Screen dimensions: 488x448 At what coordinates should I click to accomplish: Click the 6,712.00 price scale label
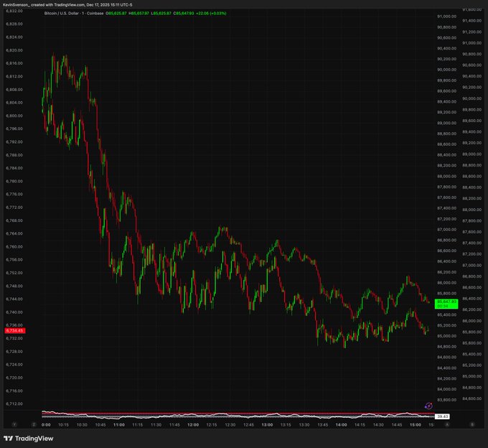(14, 403)
